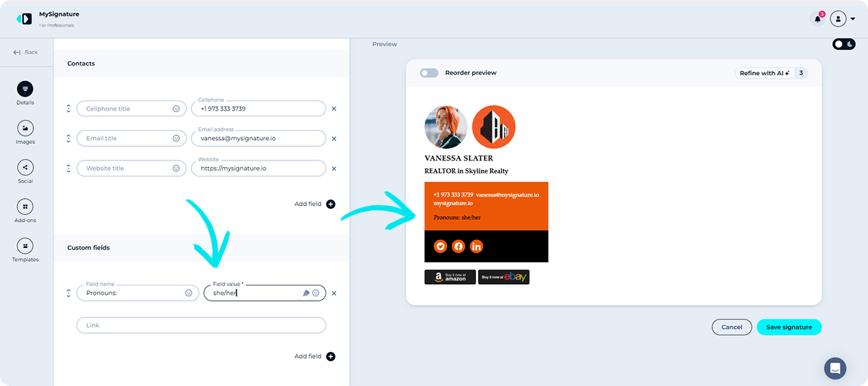Click Vanessa's profile photo in preview
868x386 pixels.
click(446, 127)
